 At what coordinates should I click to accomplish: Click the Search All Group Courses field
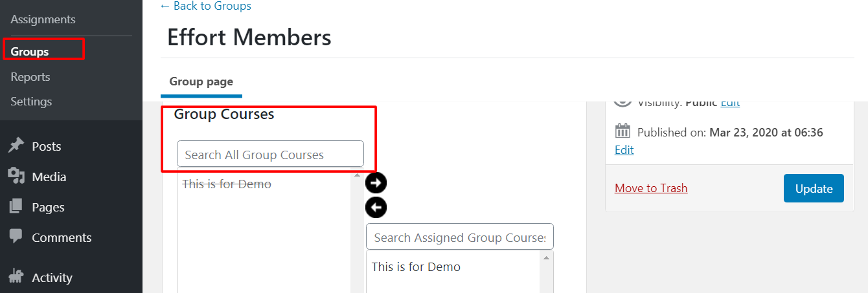270,154
